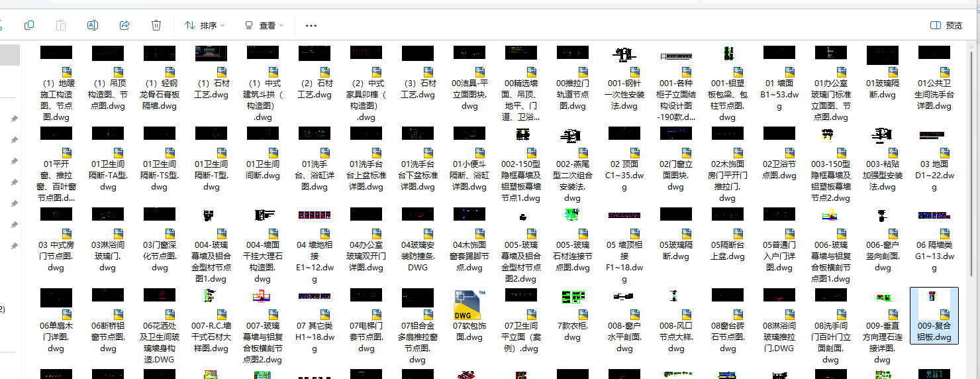Click the Share arrow icon
Viewport: 980px width, 379px height.
tap(124, 25)
